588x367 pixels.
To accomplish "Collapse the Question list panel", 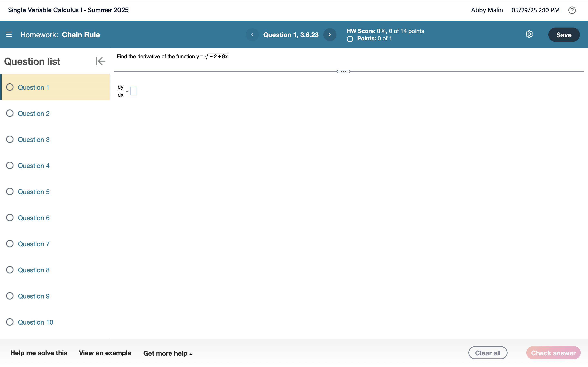I will [100, 61].
